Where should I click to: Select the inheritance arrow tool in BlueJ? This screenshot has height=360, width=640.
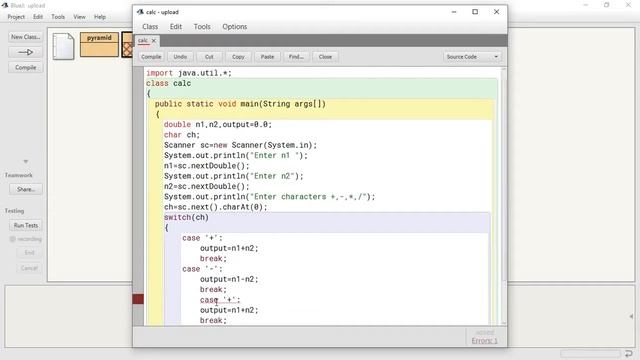tap(25, 52)
